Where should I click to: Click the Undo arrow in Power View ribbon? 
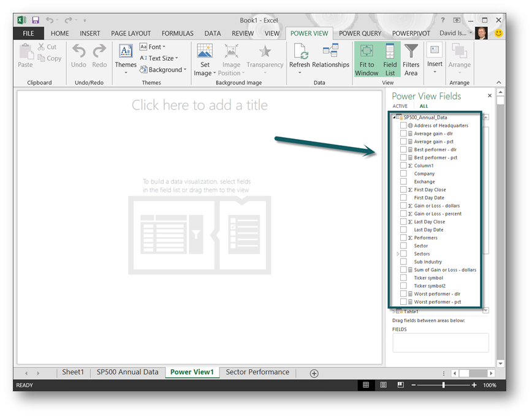tap(78, 51)
